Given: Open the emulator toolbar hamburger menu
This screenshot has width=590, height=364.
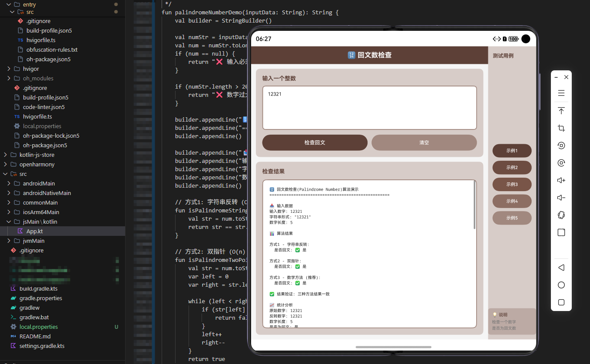Looking at the screenshot, I should click(561, 93).
